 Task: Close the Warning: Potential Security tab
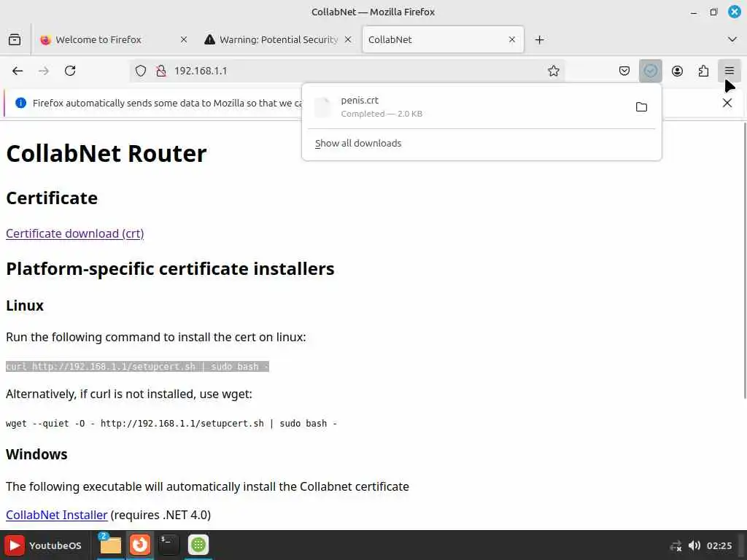pos(348,39)
